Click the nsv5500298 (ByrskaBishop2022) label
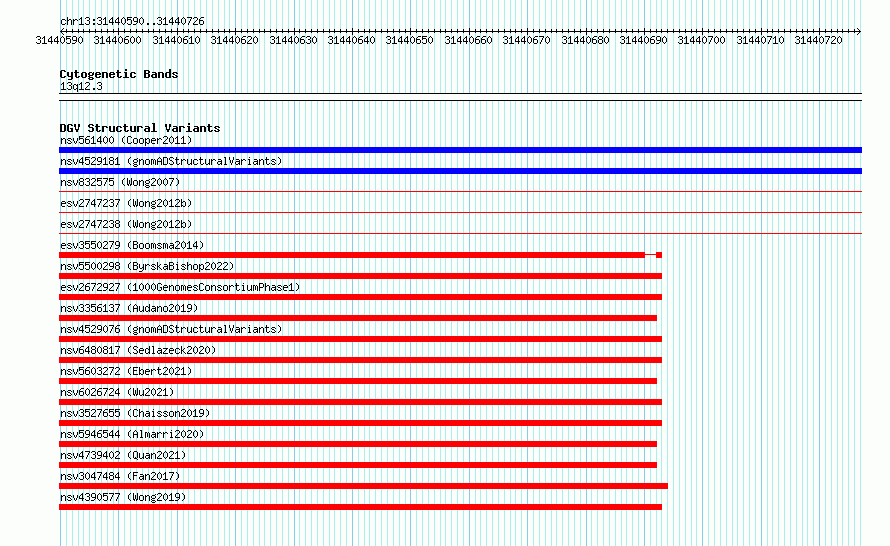Screen dimensions: 890x546 (147, 266)
